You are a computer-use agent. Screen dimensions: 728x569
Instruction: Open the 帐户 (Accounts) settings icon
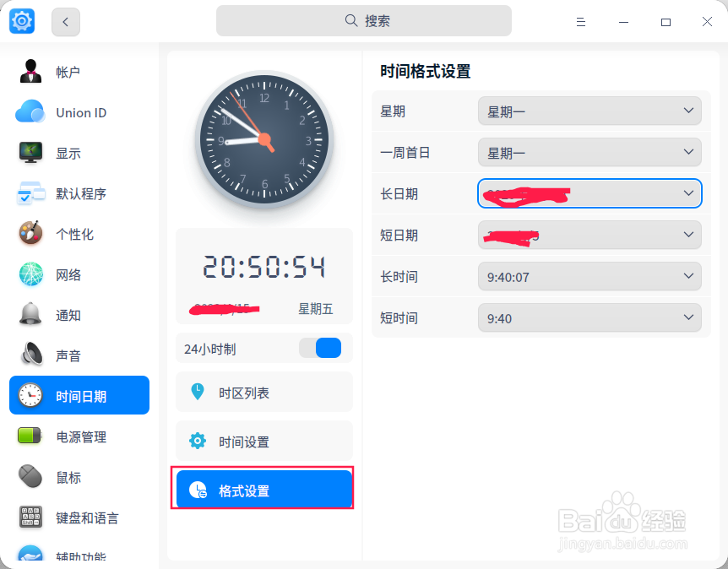30,72
